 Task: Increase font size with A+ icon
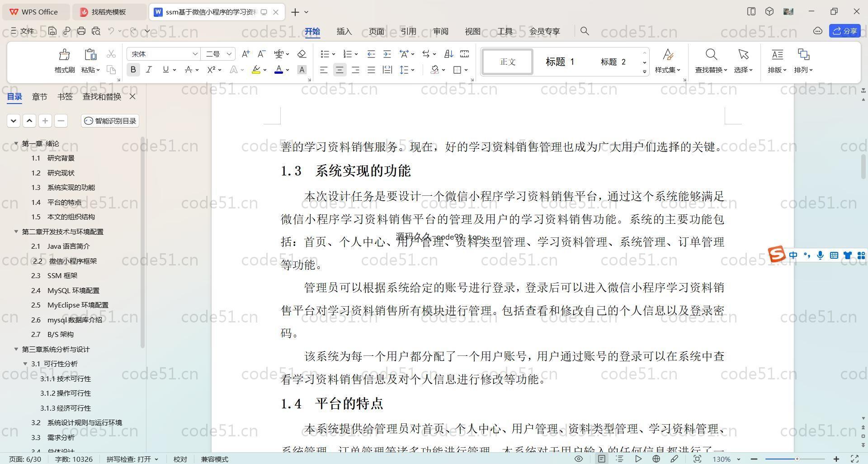click(x=245, y=54)
